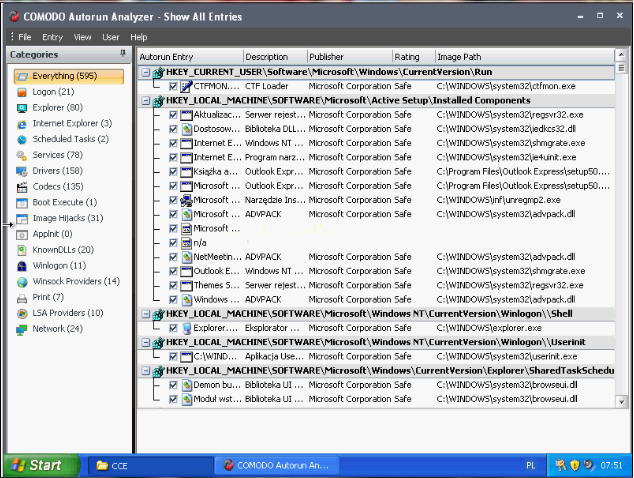Viewport: 634px width, 478px height.
Task: Sort by Image Path column header
Action: click(x=524, y=57)
